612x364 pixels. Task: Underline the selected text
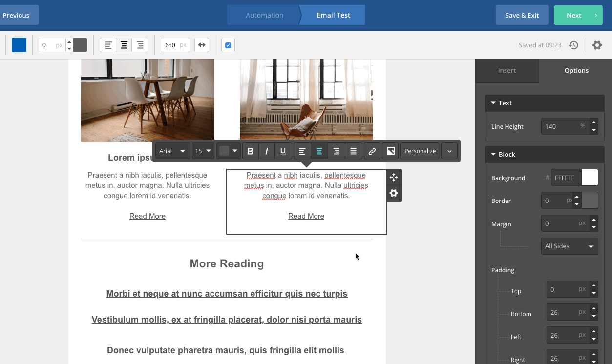[283, 151]
